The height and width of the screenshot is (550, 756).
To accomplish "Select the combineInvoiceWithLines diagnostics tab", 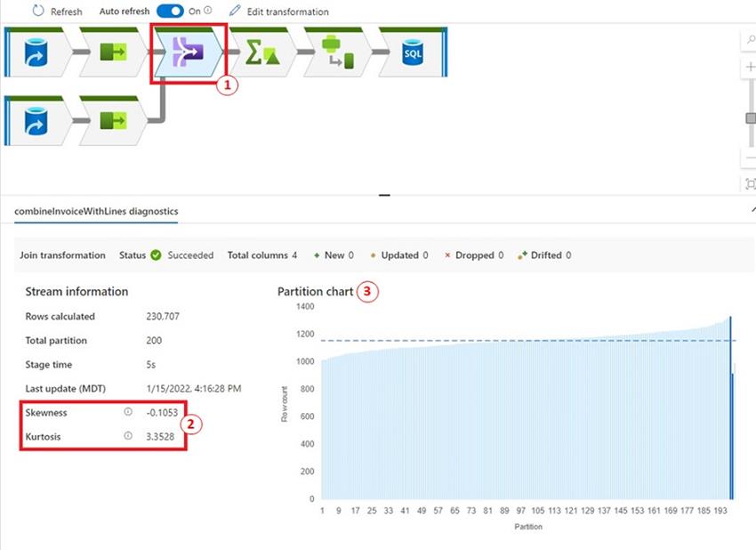I will (x=95, y=213).
